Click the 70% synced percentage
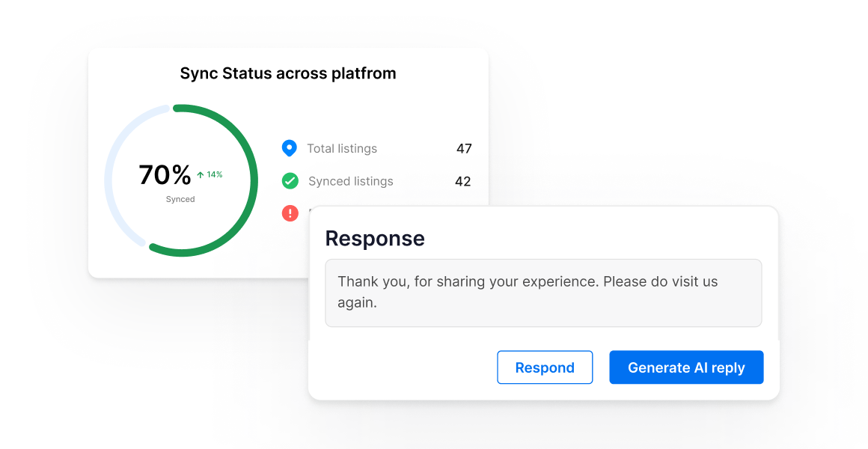The width and height of the screenshot is (868, 449). tap(165, 175)
